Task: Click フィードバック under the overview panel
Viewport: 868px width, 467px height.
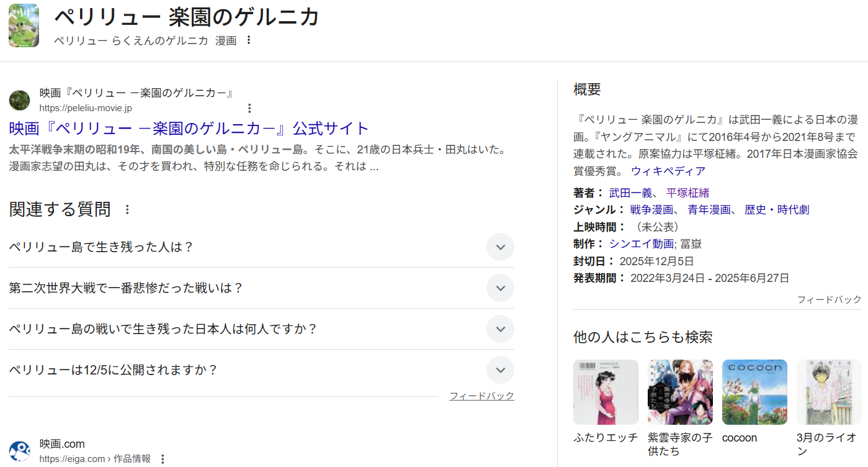Action: pos(829,300)
